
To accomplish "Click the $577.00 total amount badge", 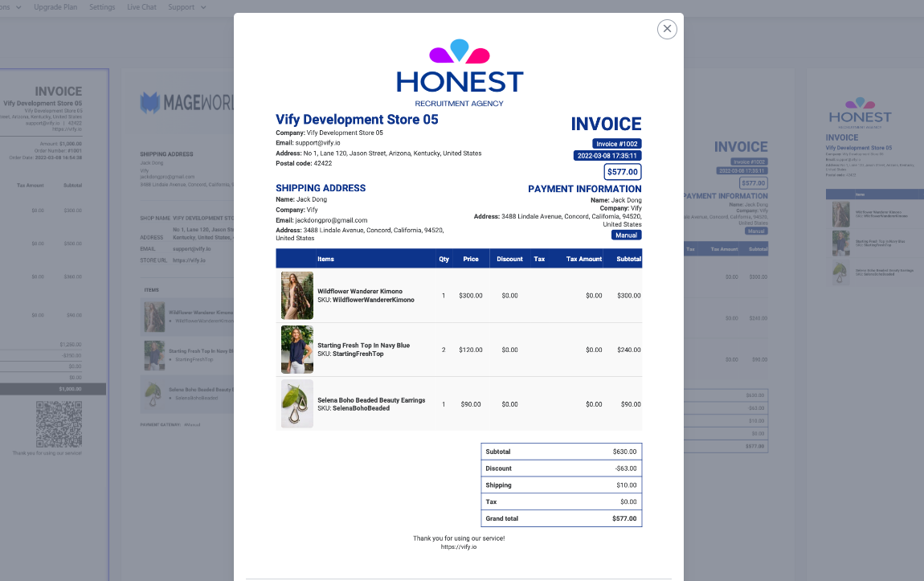I will point(622,172).
